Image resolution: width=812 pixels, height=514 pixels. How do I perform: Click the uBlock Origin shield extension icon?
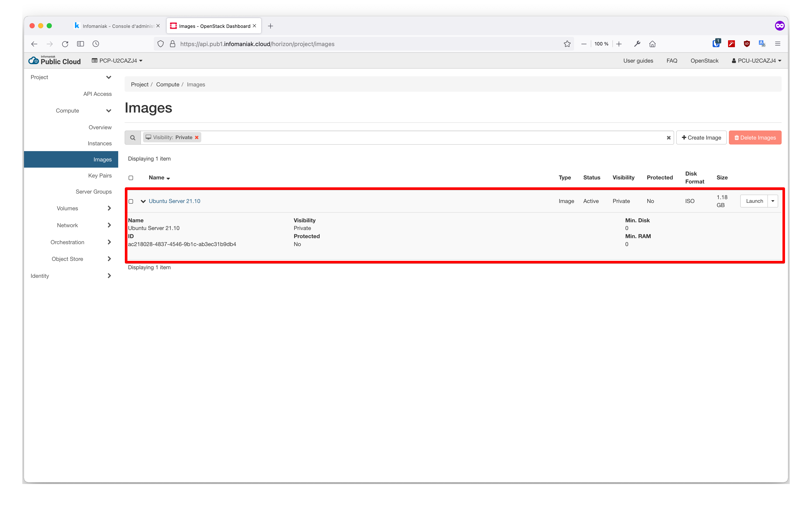coord(746,44)
